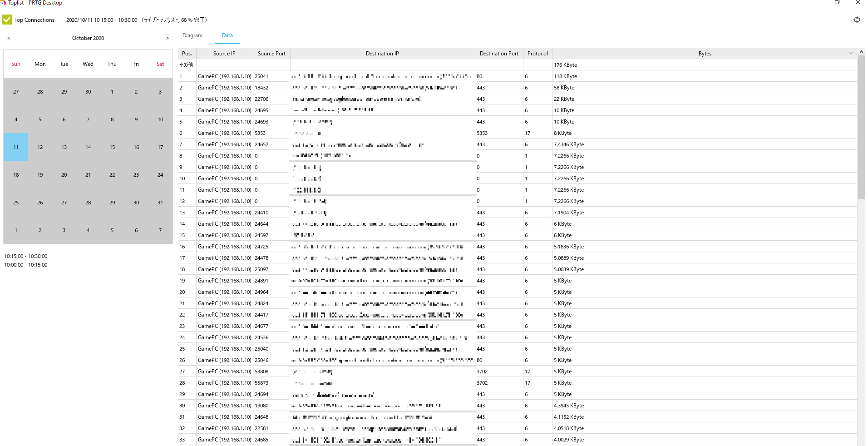Minimize the PRTG Desktop window

tap(817, 2)
